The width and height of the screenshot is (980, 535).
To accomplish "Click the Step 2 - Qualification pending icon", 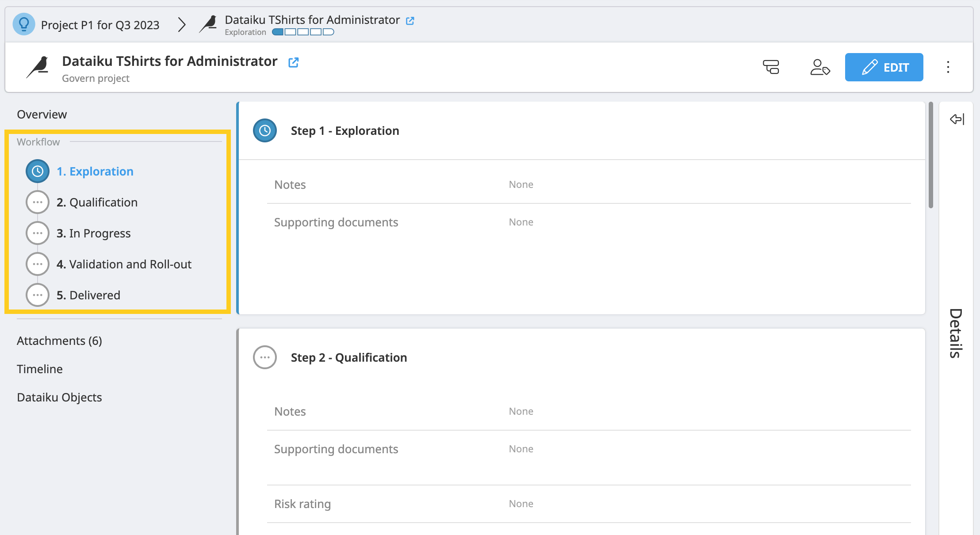I will 265,358.
